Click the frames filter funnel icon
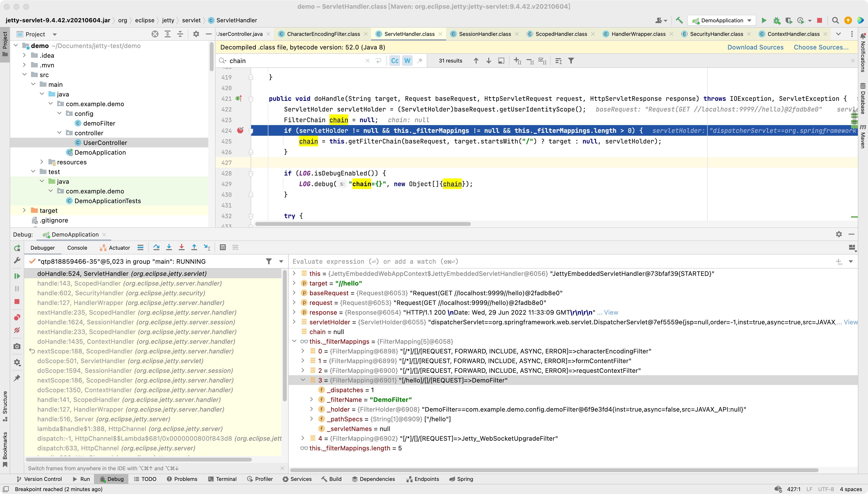 pos(269,261)
